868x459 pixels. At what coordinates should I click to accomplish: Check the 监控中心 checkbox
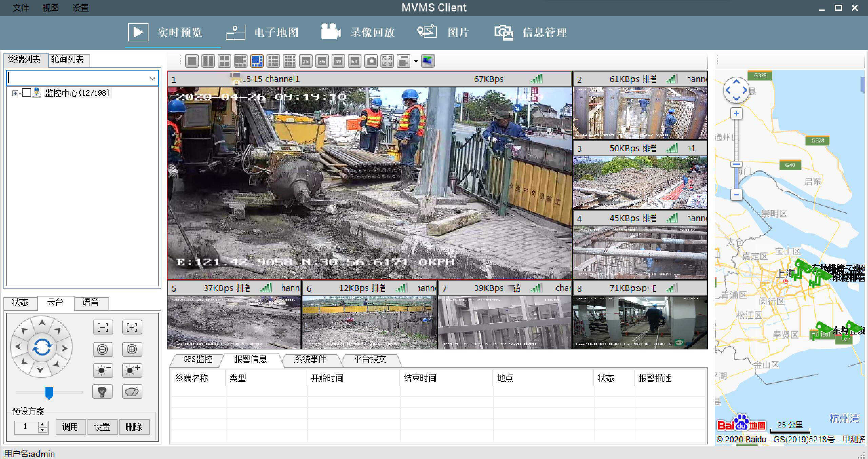27,93
